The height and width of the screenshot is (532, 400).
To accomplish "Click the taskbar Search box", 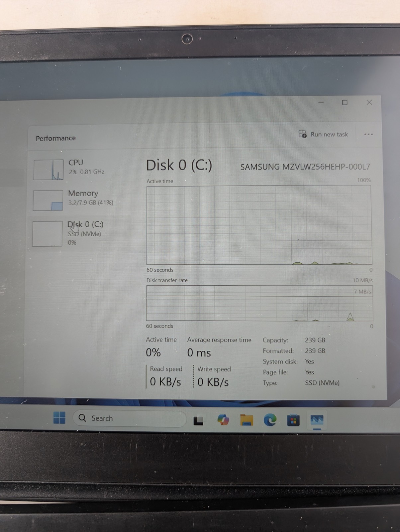I will point(130,418).
